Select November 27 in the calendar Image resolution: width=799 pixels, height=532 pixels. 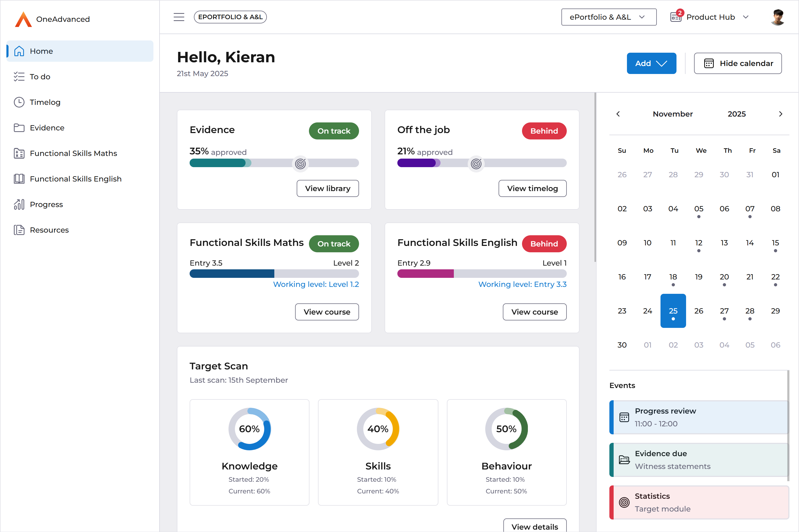click(724, 311)
